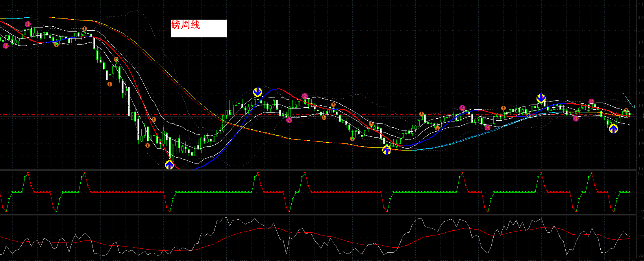Viewport: 644px width, 261px height.
Task: Click the rightmost orange numbered marker beside the last candle
Action: 626,111
